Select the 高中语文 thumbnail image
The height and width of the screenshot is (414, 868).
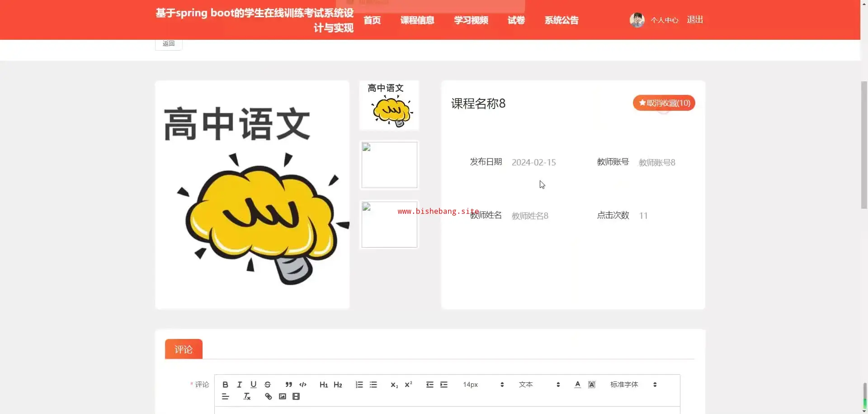tap(389, 105)
